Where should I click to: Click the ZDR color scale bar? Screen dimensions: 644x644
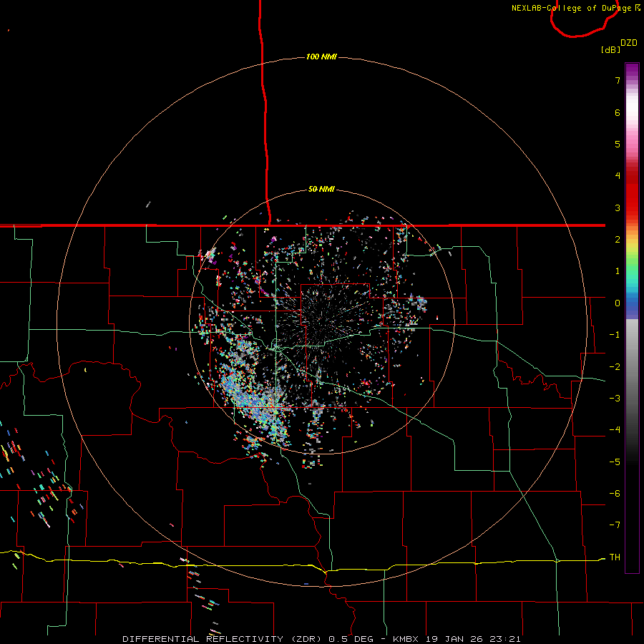pyautogui.click(x=632, y=318)
